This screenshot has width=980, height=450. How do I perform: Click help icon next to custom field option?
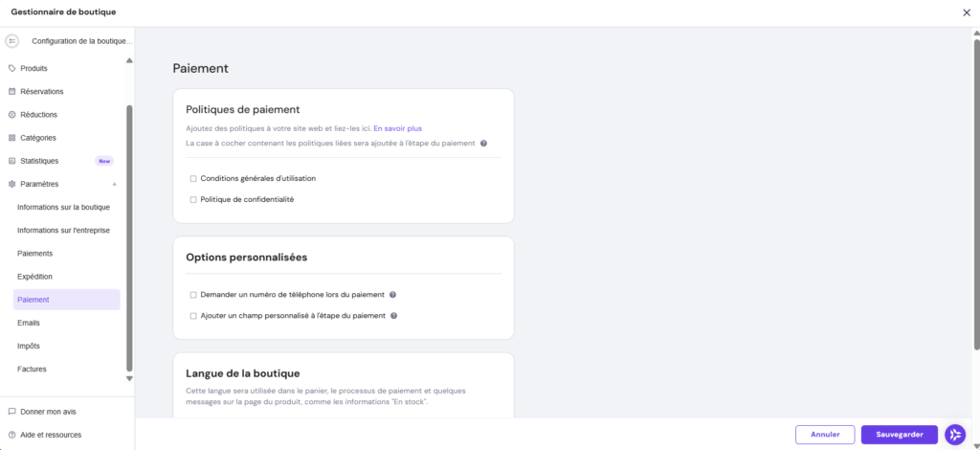[393, 315]
